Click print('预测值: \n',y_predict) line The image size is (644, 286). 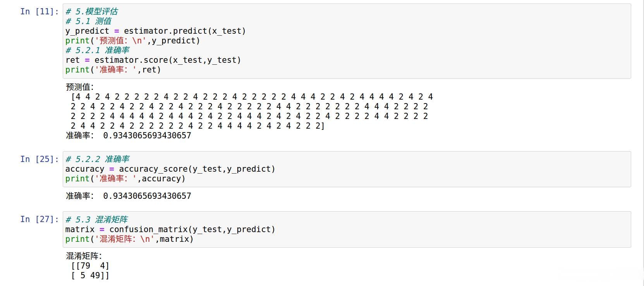coord(132,41)
